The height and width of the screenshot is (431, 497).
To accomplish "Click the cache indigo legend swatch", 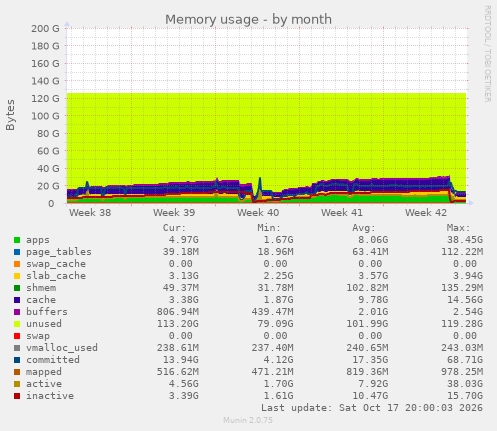I will click(x=17, y=300).
